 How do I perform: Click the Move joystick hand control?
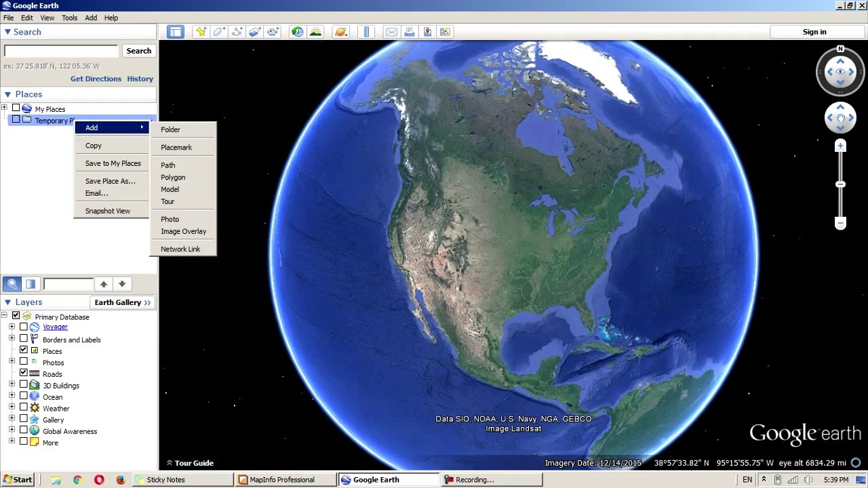(840, 118)
